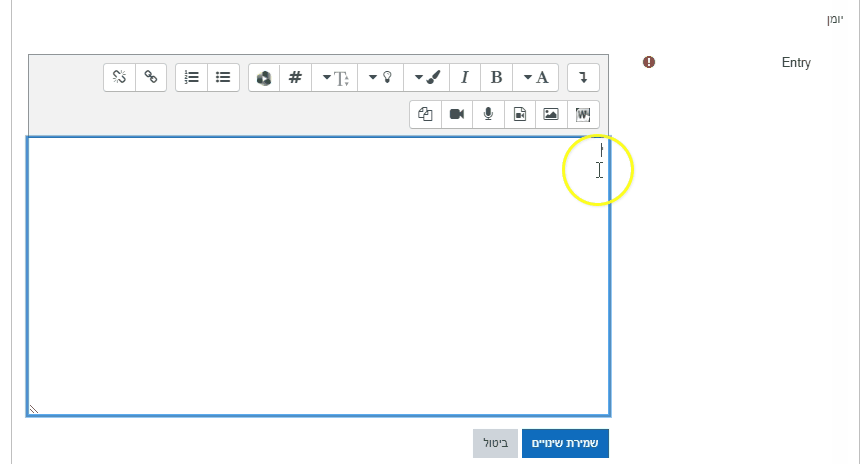This screenshot has height=464, width=862.
Task: Insert an unordered bullet list
Action: coord(223,78)
